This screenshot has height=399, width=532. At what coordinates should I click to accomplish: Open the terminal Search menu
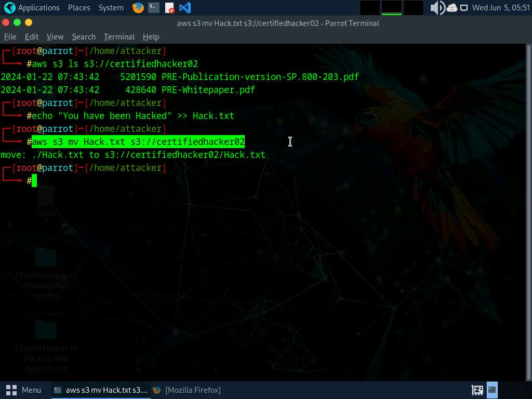pyautogui.click(x=84, y=37)
